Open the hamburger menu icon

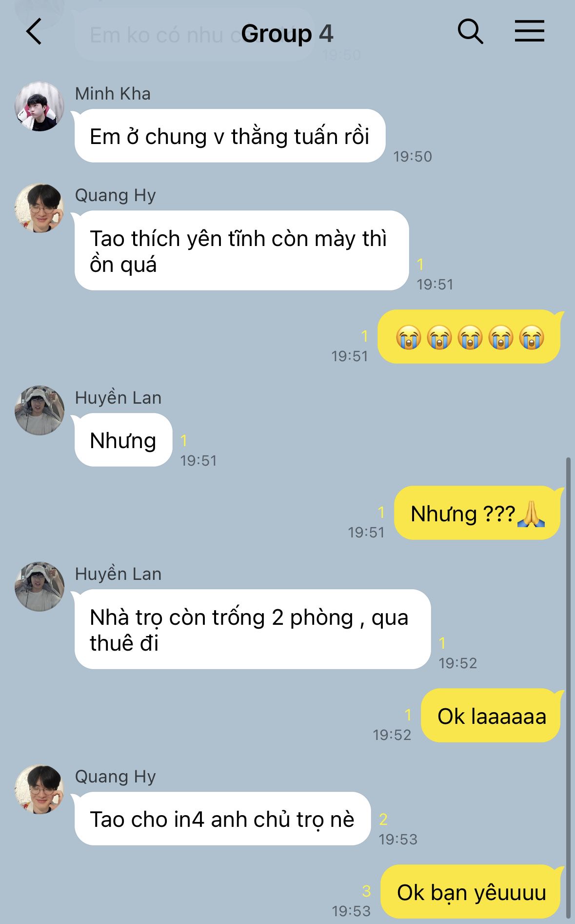tap(530, 31)
